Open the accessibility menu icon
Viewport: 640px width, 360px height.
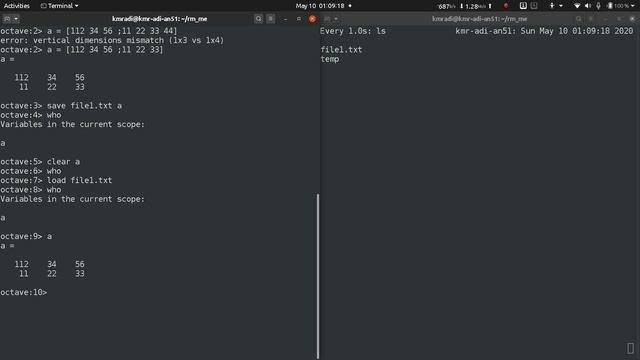[x=552, y=6]
